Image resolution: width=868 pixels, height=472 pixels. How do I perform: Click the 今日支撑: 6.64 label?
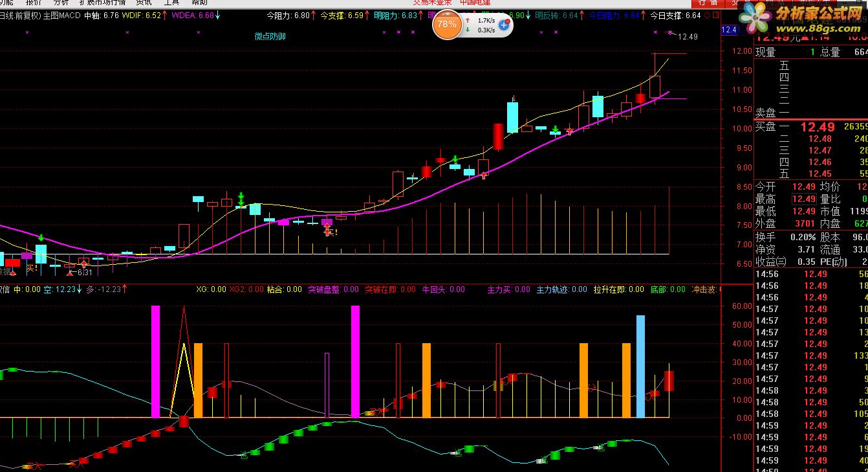675,16
